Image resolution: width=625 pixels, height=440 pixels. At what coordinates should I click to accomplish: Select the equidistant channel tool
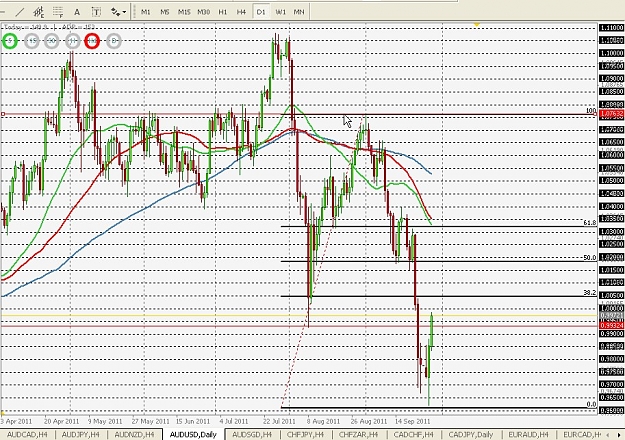[x=39, y=12]
